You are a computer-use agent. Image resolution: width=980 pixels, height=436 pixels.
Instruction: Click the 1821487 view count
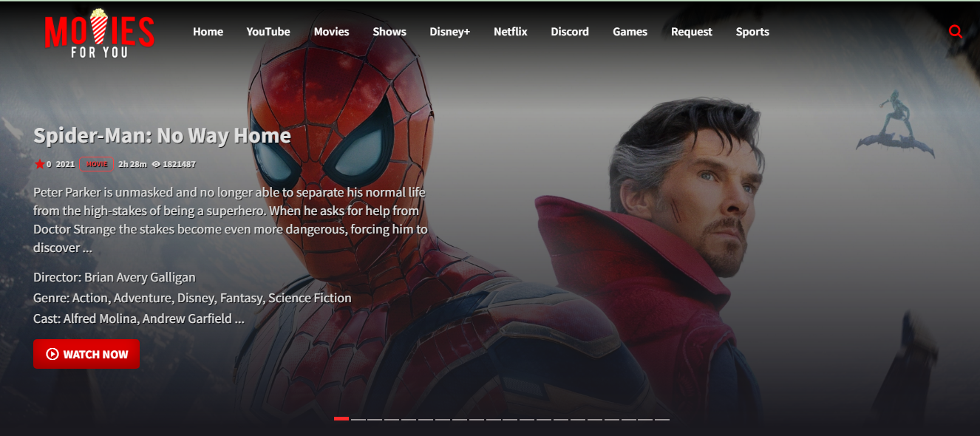pyautogui.click(x=179, y=164)
